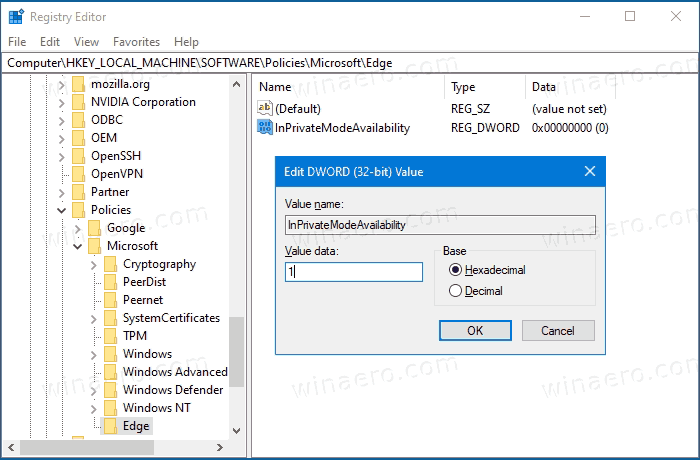Open the View menu

[x=86, y=42]
